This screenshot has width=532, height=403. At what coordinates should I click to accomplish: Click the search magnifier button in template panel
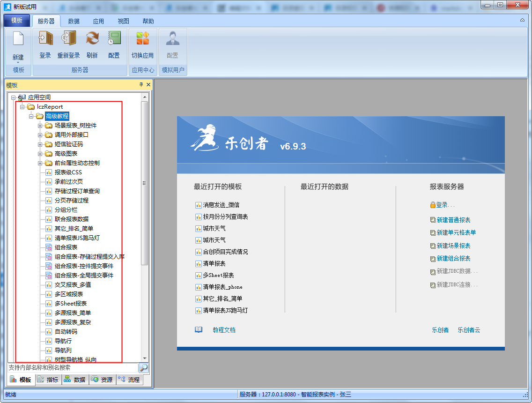(144, 368)
